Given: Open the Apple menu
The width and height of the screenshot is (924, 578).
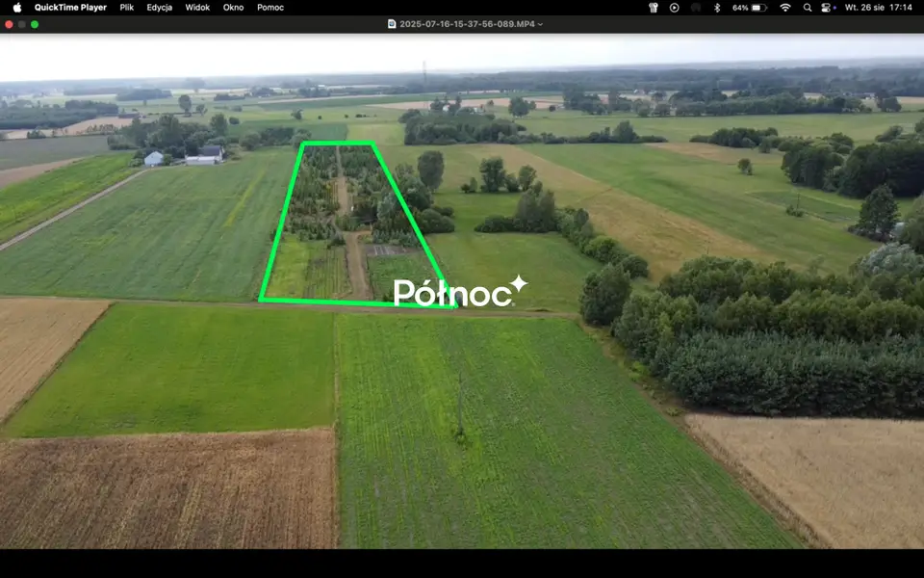Looking at the screenshot, I should click(x=17, y=8).
